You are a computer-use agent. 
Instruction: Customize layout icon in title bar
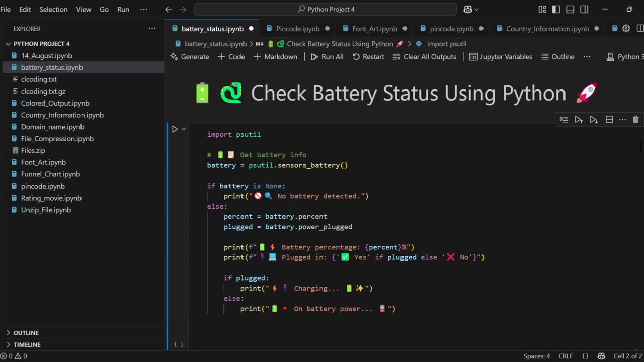tap(542, 9)
